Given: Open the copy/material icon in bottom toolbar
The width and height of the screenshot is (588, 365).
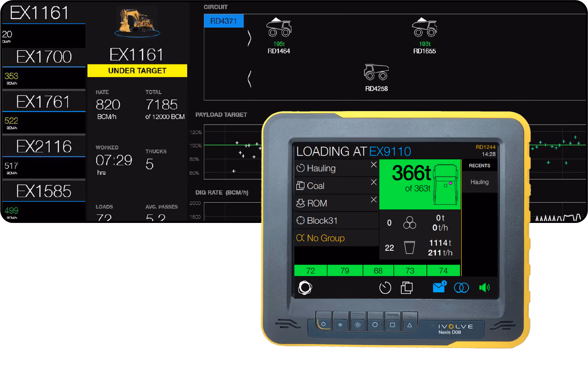Looking at the screenshot, I should (x=407, y=288).
